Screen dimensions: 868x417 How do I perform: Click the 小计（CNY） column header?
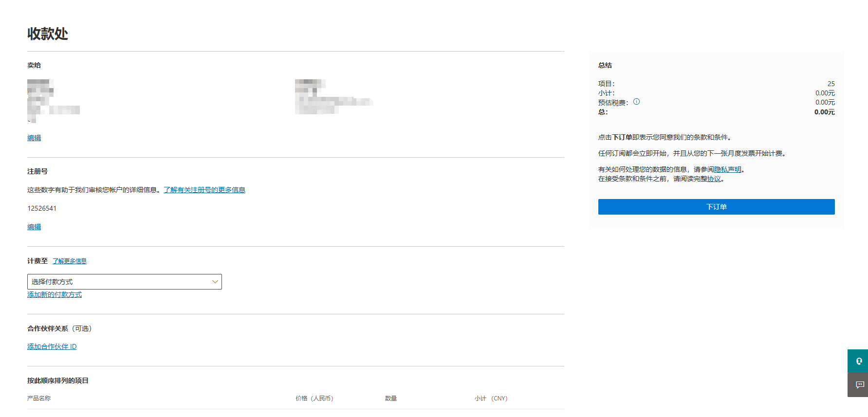(491, 398)
